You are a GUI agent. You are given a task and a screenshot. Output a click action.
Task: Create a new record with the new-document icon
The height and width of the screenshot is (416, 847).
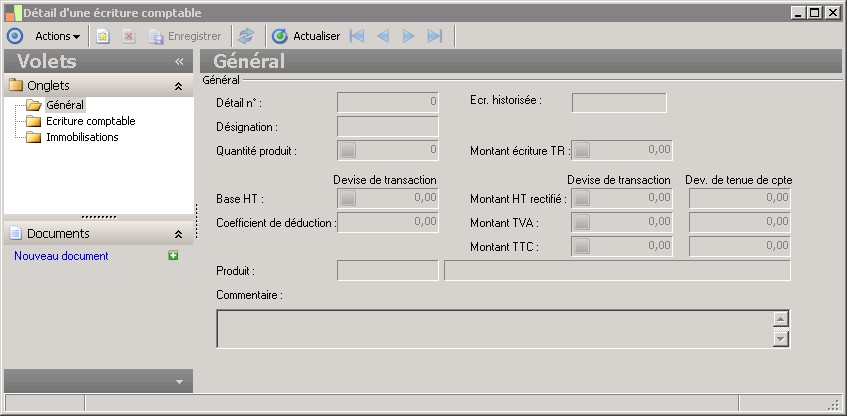103,36
